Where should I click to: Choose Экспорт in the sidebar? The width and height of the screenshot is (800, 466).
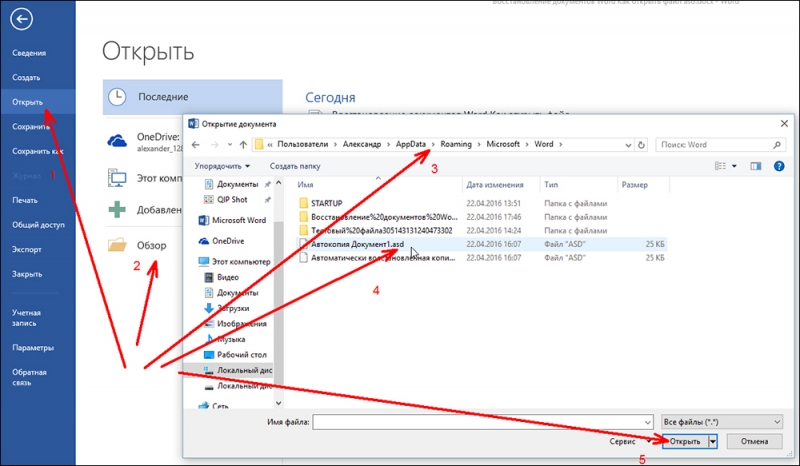point(27,250)
